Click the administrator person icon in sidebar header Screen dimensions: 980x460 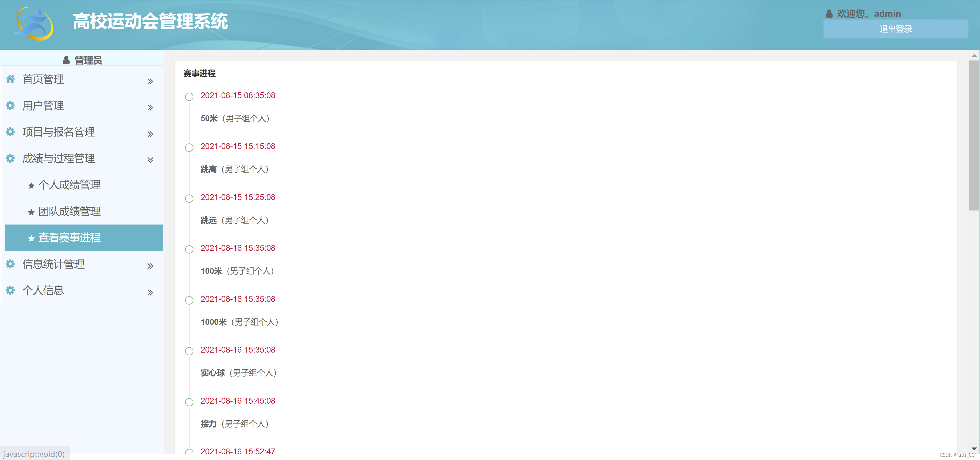click(x=66, y=60)
